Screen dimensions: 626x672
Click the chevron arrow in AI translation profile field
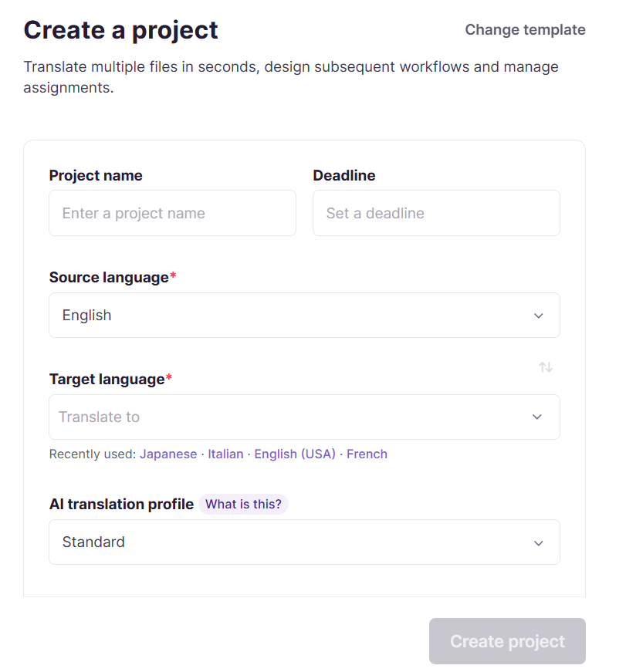[x=538, y=543]
